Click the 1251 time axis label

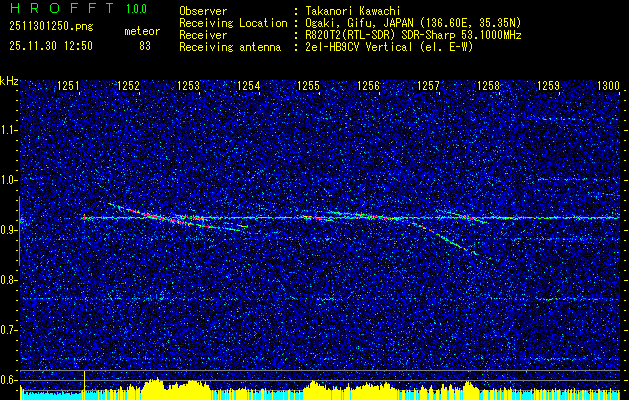click(68, 86)
